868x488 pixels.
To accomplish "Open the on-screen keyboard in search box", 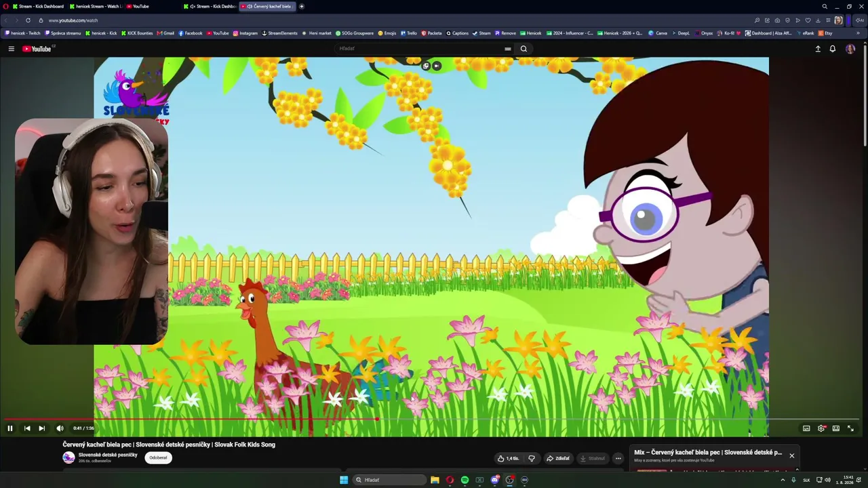I will tap(507, 49).
